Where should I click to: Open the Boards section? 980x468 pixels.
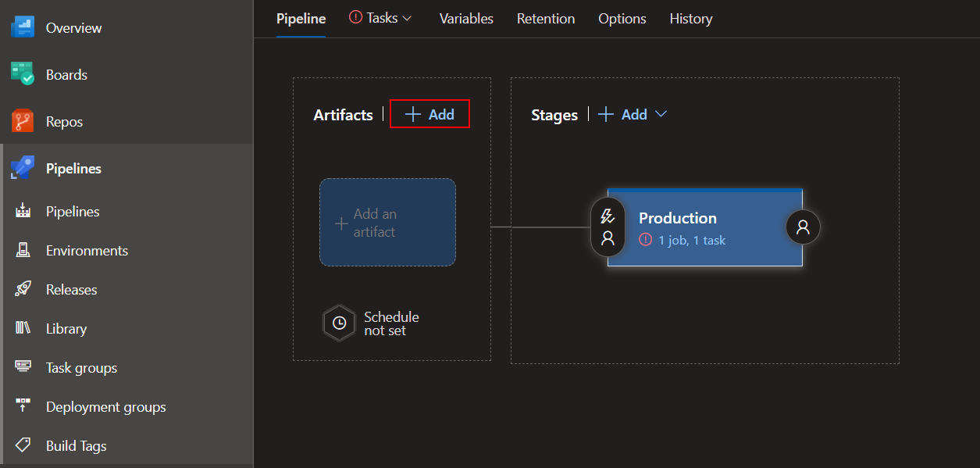66,74
